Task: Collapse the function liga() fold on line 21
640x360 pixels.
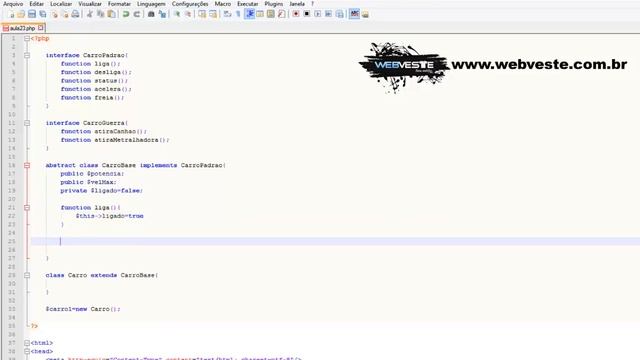Action: point(27,208)
